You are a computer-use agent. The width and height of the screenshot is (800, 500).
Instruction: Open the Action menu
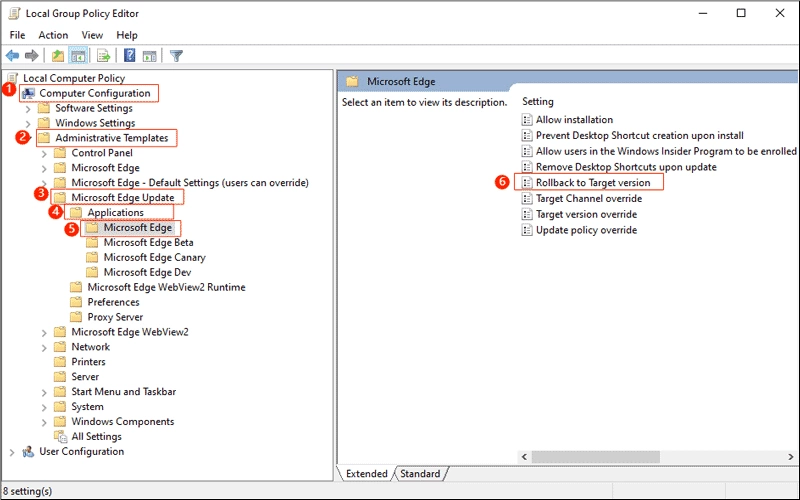pos(53,35)
